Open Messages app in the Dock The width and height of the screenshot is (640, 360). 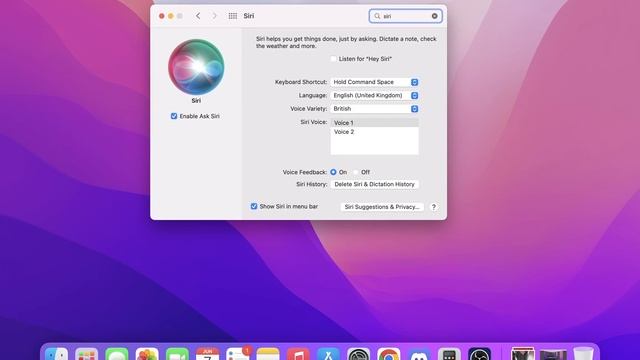[117, 354]
